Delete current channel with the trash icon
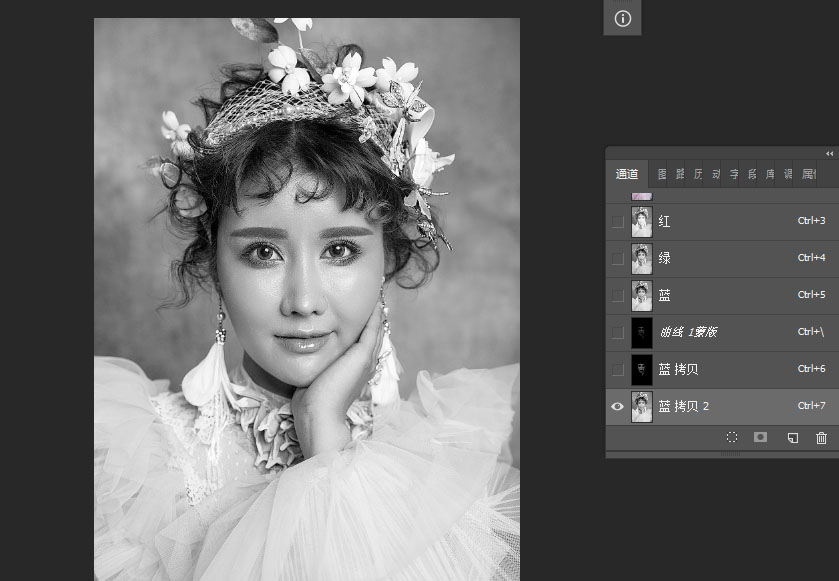 pos(821,438)
